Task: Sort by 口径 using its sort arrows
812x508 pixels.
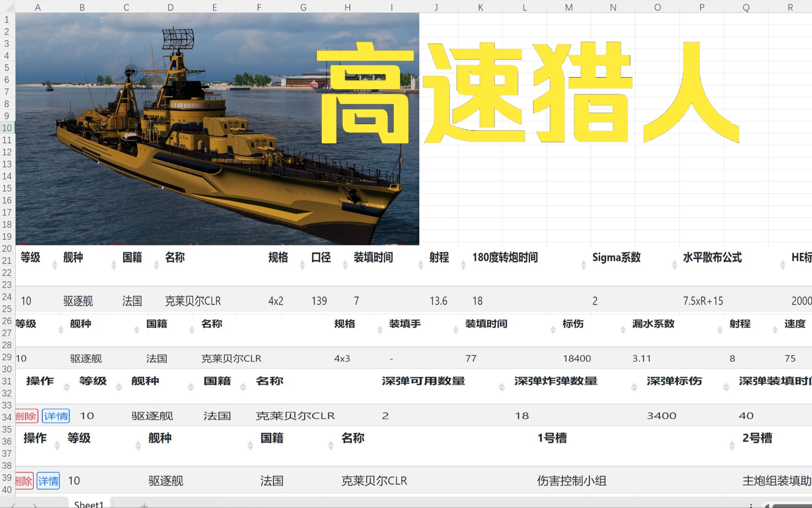Action: click(x=345, y=264)
